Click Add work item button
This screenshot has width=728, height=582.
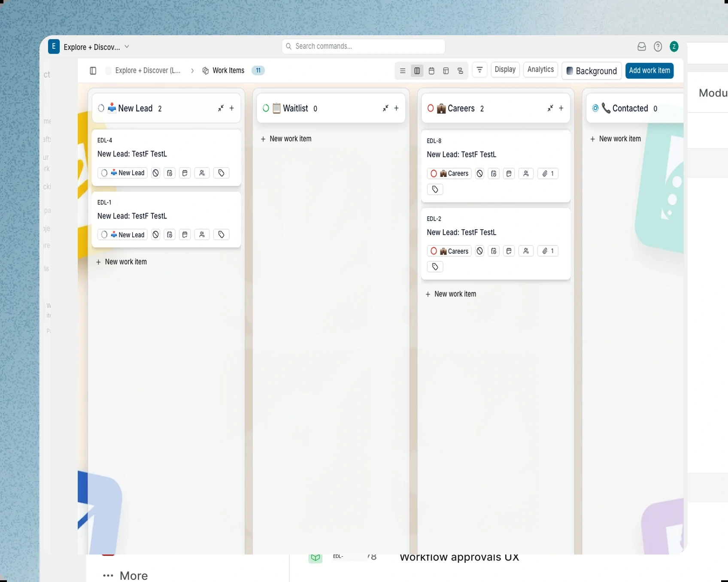pyautogui.click(x=649, y=70)
